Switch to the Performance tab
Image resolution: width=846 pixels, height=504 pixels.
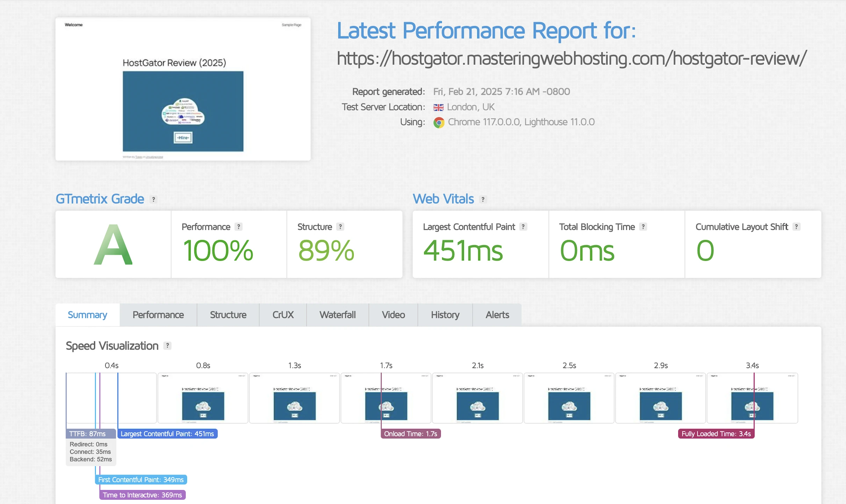pos(158,315)
